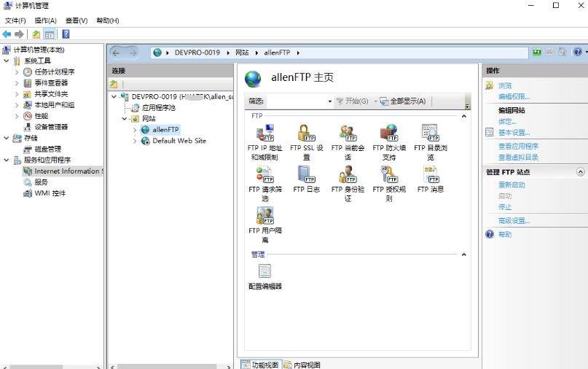Click the 绑定... link

pos(507,122)
